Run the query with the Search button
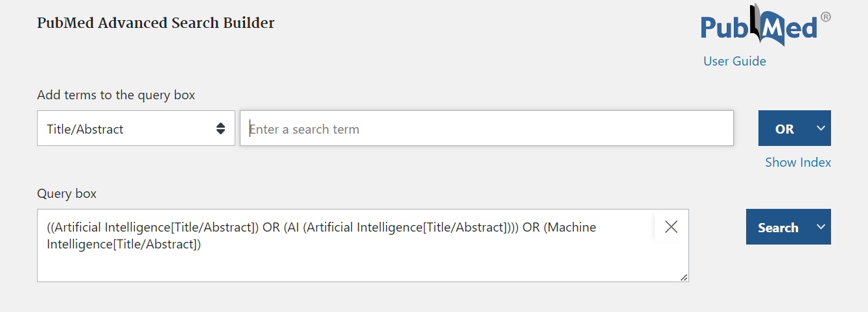Screen dimensions: 868x312 point(777,228)
